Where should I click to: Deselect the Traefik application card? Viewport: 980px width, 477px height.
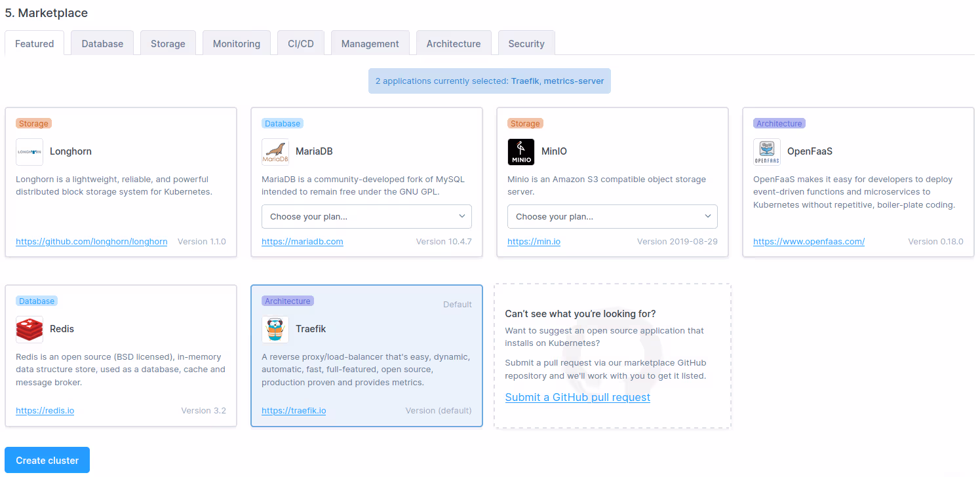[x=393, y=341]
